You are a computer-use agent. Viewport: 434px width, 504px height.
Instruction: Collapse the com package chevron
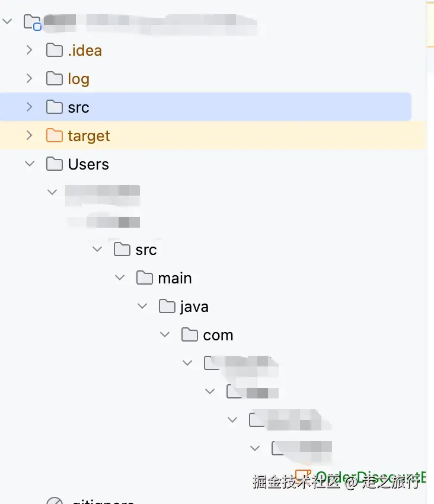165,335
